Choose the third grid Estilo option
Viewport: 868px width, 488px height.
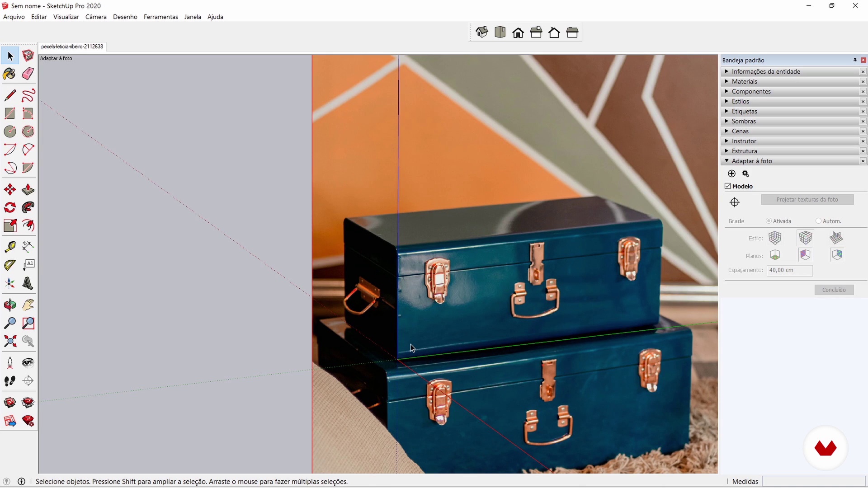pyautogui.click(x=836, y=238)
